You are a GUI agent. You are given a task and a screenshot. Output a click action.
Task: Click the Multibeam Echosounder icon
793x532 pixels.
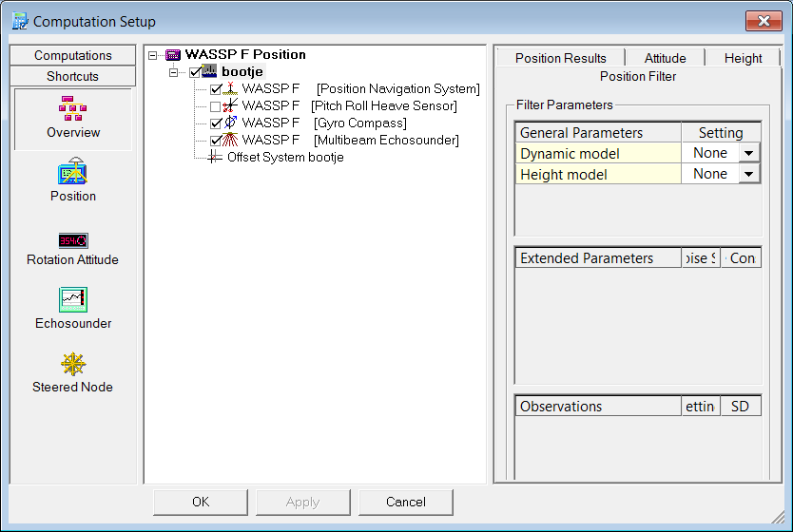pos(230,140)
